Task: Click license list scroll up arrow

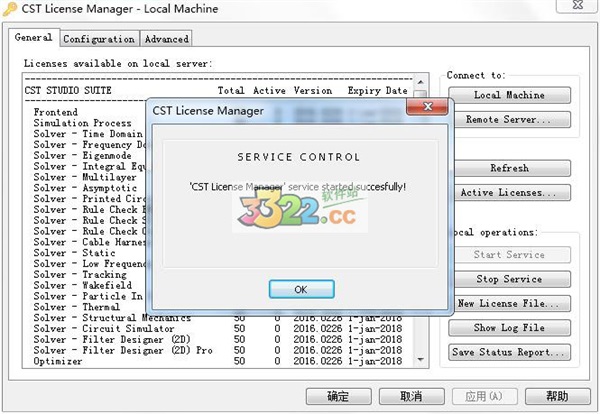Action: coord(421,81)
